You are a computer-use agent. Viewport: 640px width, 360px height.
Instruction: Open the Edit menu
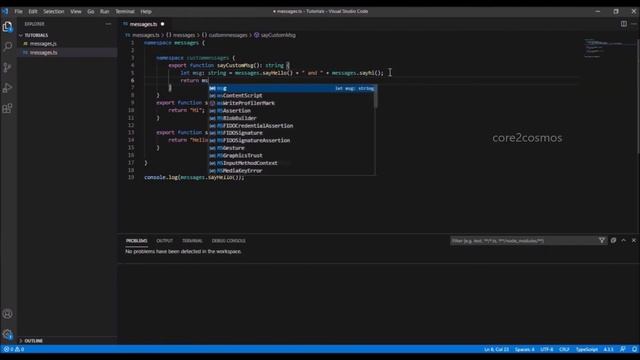point(33,11)
